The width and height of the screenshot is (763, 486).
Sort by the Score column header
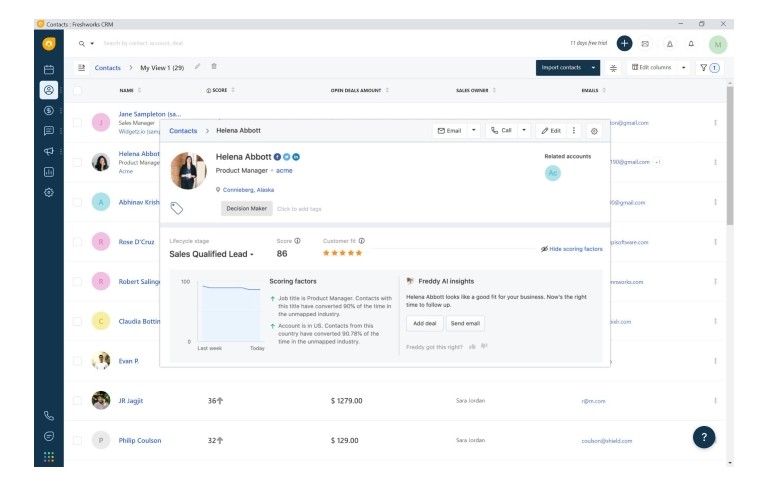click(220, 90)
